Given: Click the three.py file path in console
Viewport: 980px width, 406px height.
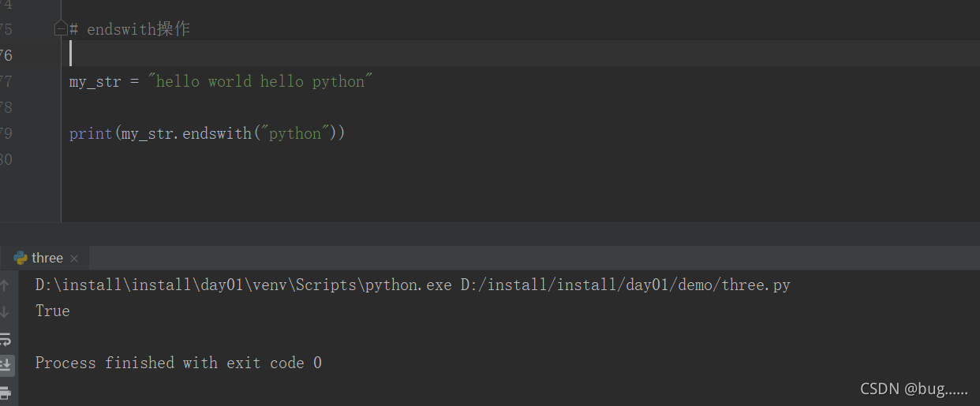Looking at the screenshot, I should point(625,285).
